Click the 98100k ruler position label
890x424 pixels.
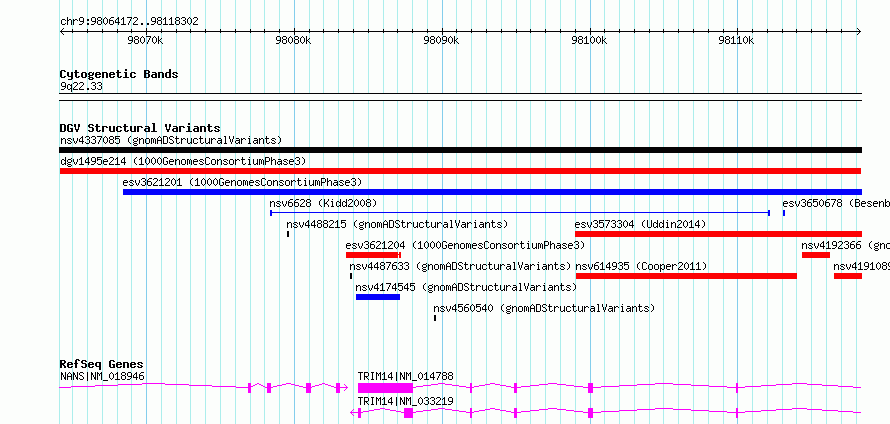589,41
